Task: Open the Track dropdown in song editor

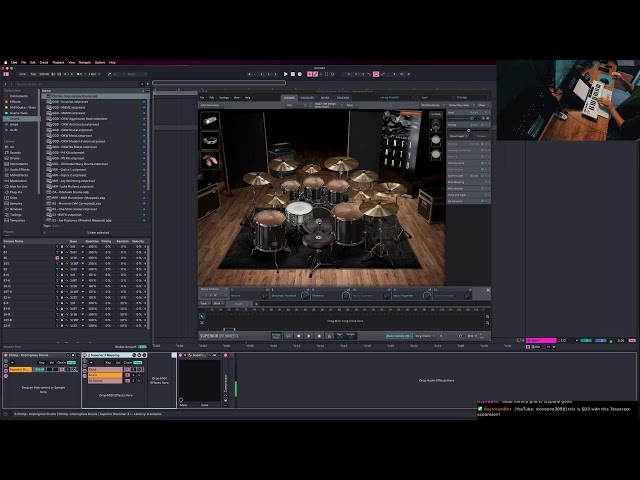Action: (x=205, y=304)
